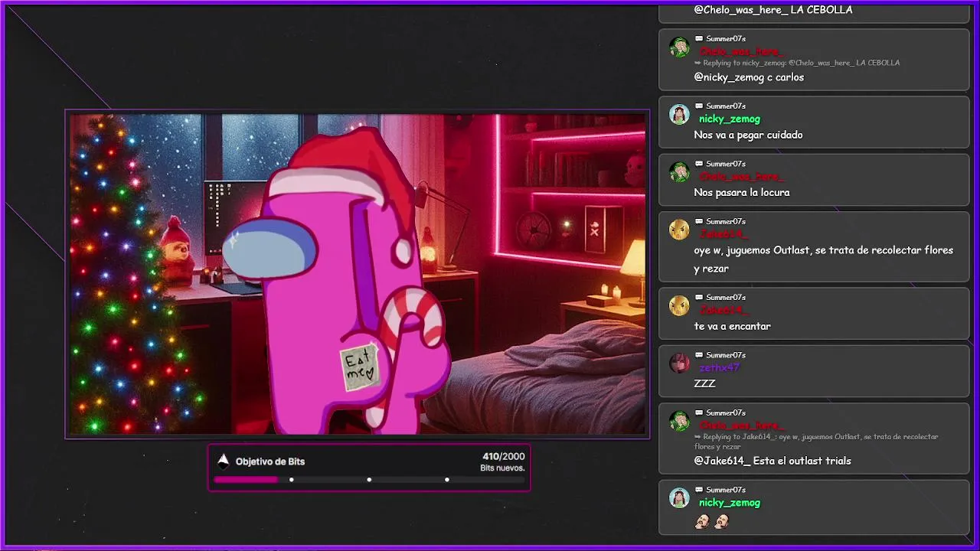Click chat badge icon in "c carlos" message card
This screenshot has width=980, height=551.
click(x=699, y=38)
